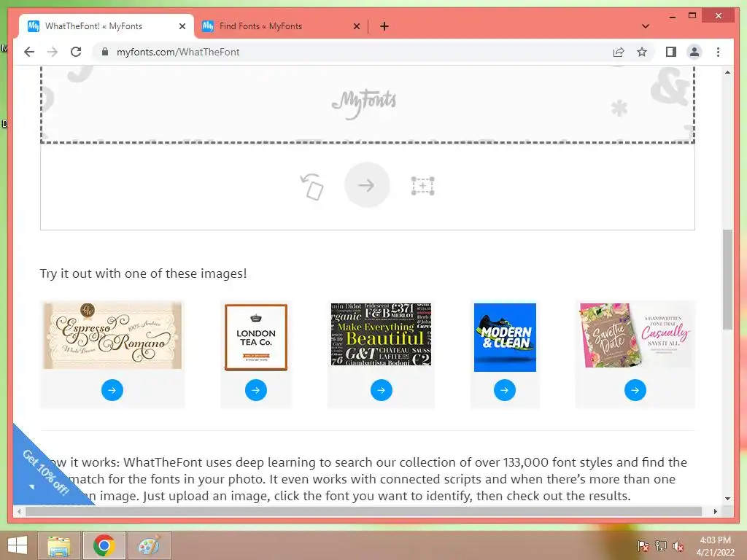
Task: Go back to previous page
Action: pos(29,52)
